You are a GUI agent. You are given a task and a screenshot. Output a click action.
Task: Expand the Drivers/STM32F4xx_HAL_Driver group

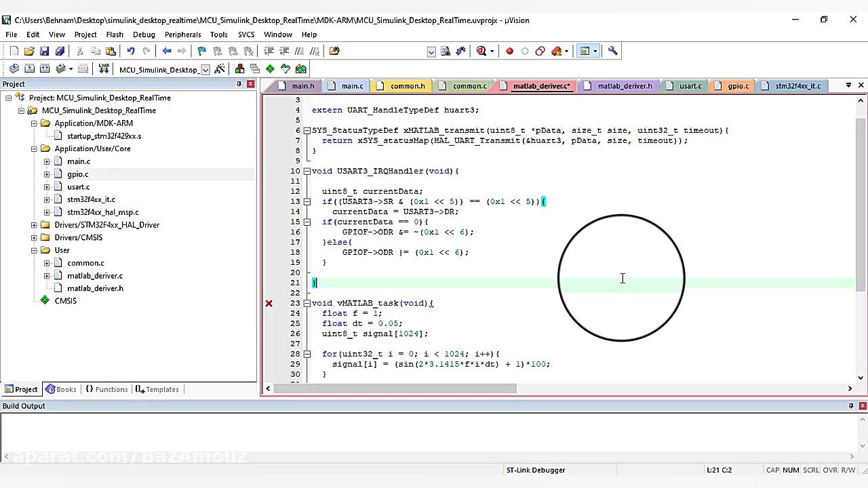point(34,225)
